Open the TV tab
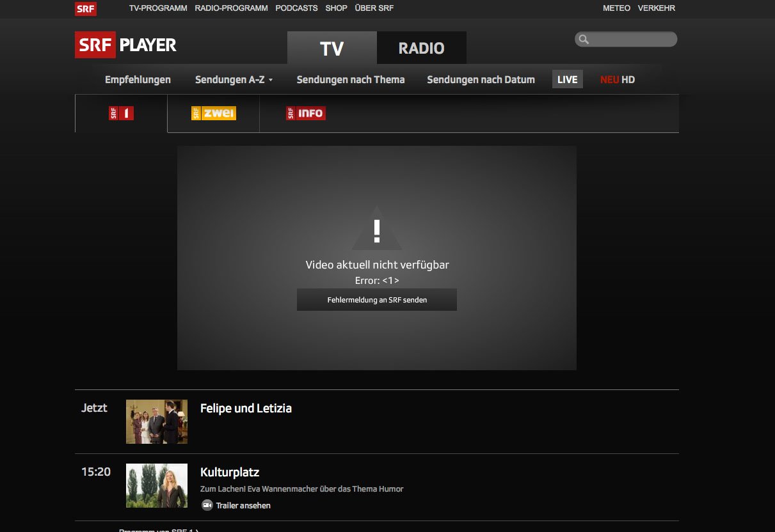The image size is (775, 532). [332, 48]
